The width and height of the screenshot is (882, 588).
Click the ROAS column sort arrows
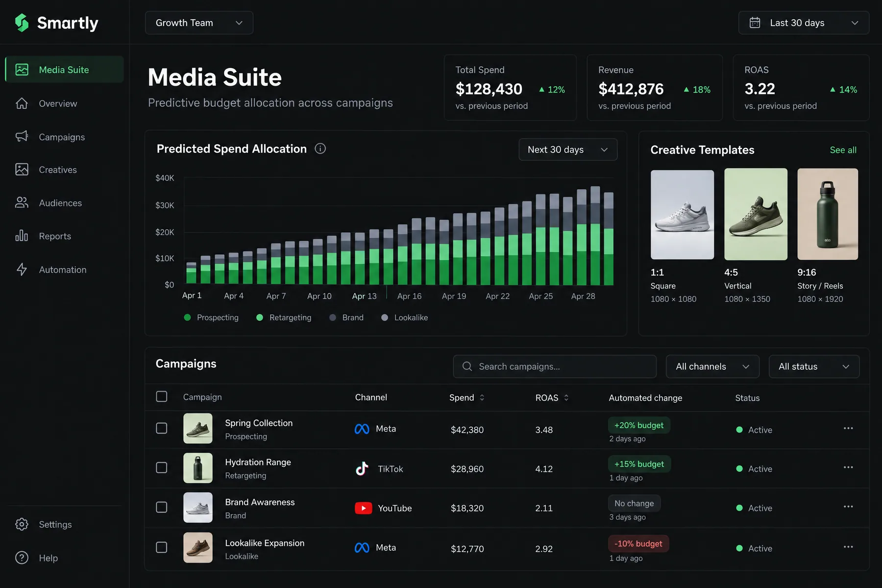[x=566, y=397]
